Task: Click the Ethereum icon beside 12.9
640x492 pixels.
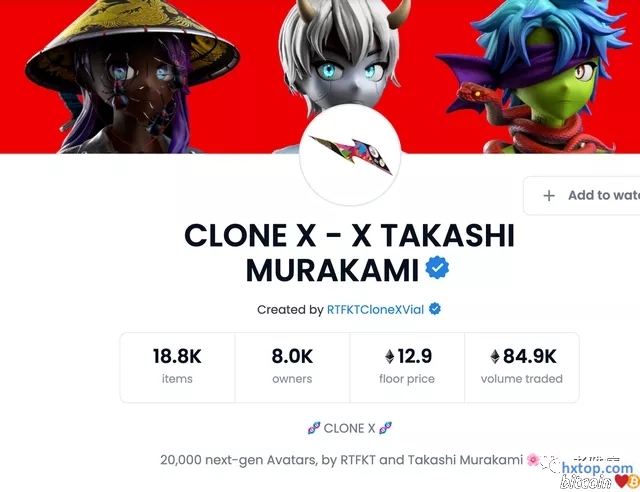Action: coord(390,356)
